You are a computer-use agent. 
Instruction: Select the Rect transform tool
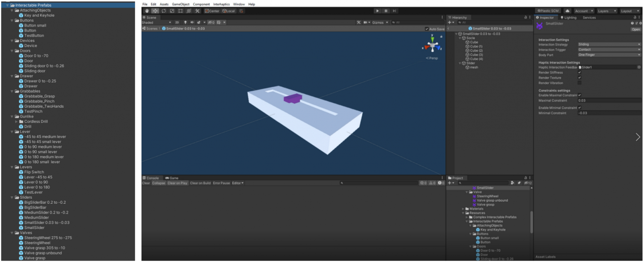click(180, 11)
